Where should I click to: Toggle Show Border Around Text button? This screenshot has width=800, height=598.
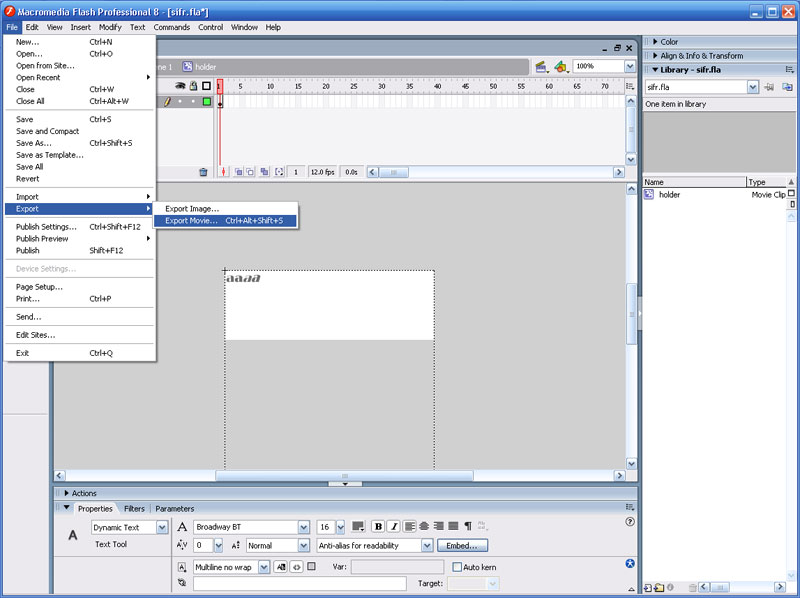point(312,566)
